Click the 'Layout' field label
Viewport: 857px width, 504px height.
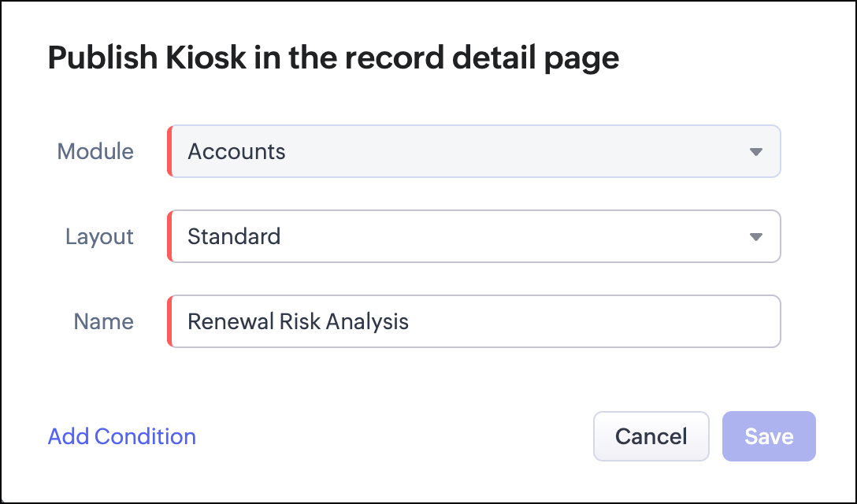pyautogui.click(x=99, y=237)
